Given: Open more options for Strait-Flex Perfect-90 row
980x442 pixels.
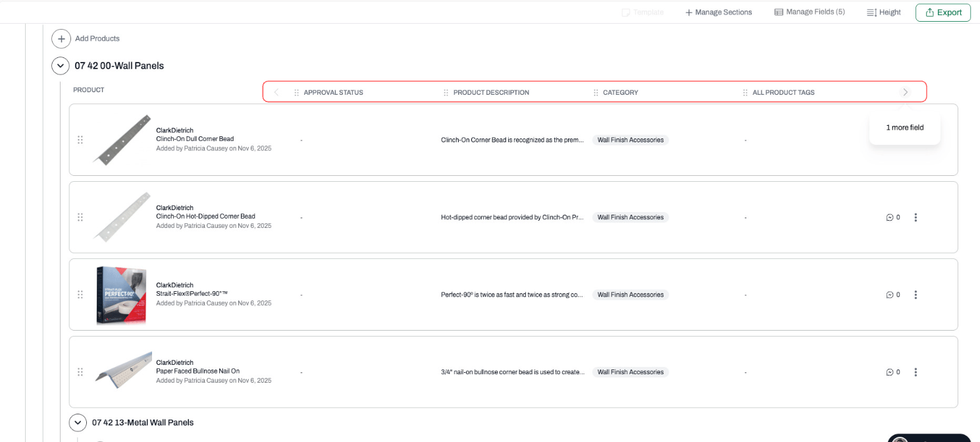Looking at the screenshot, I should click(x=916, y=294).
